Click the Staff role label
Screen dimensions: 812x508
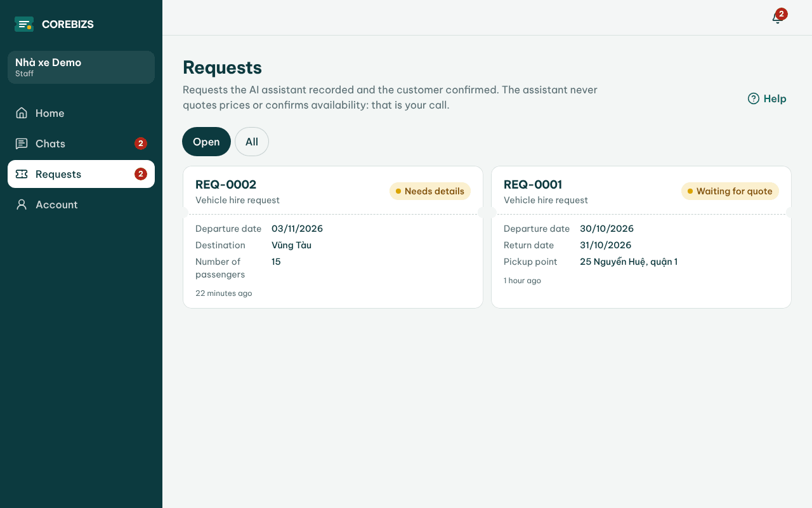(25, 74)
